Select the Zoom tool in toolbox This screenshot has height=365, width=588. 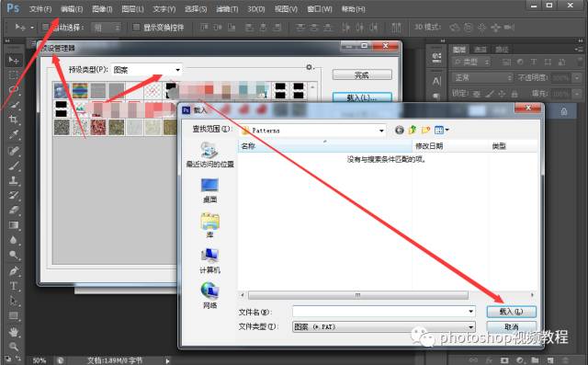(14, 347)
